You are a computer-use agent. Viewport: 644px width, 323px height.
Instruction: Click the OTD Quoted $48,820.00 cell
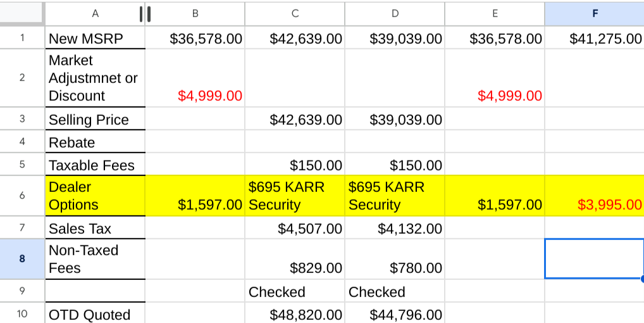tap(295, 314)
